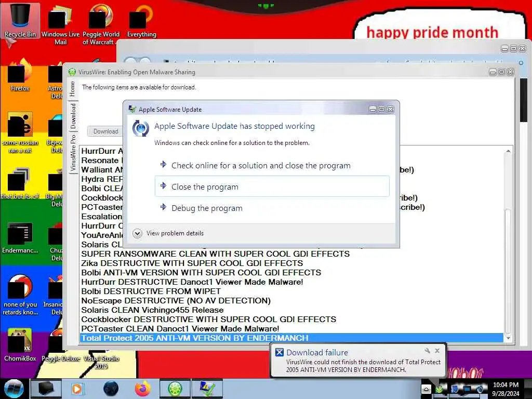532x399 pixels.
Task: Select 'HurrDurr DESTRUCTIVE Danoct1 Viewer Made Malware!' row
Action: pos(291,282)
